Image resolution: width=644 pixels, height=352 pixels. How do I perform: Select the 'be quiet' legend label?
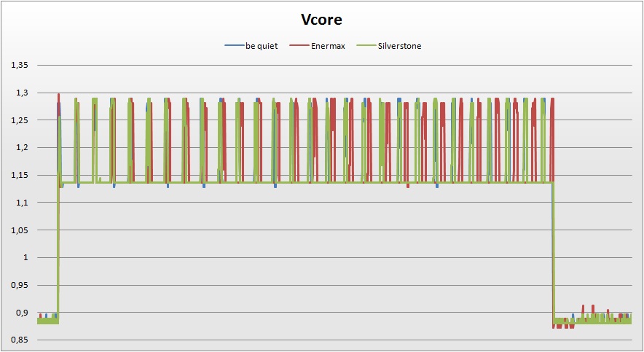tap(262, 46)
